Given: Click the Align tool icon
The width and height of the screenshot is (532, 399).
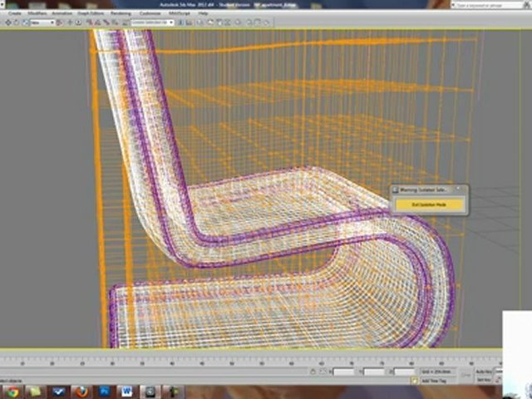Looking at the screenshot, I should (189, 22).
